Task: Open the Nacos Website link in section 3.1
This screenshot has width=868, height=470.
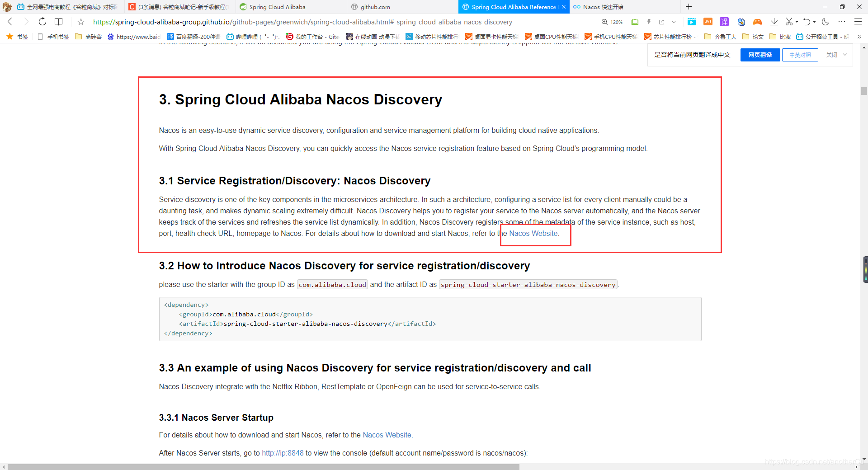Action: tap(533, 233)
